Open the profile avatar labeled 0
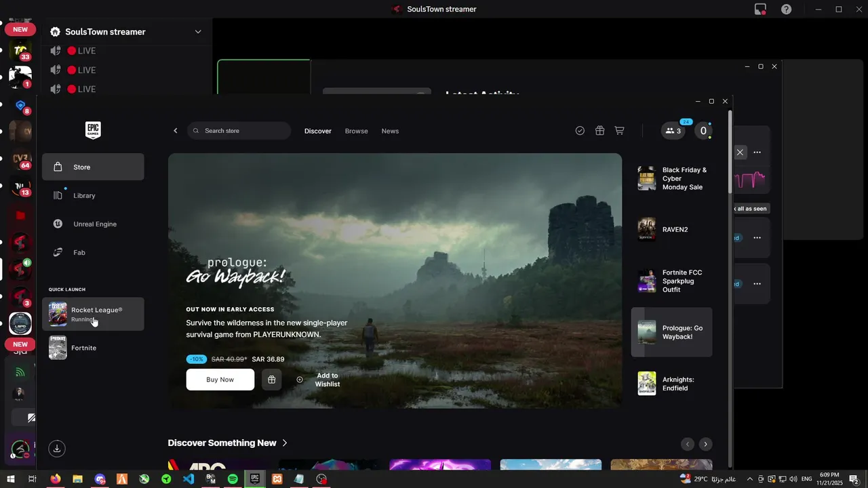868x488 pixels. 703,131
